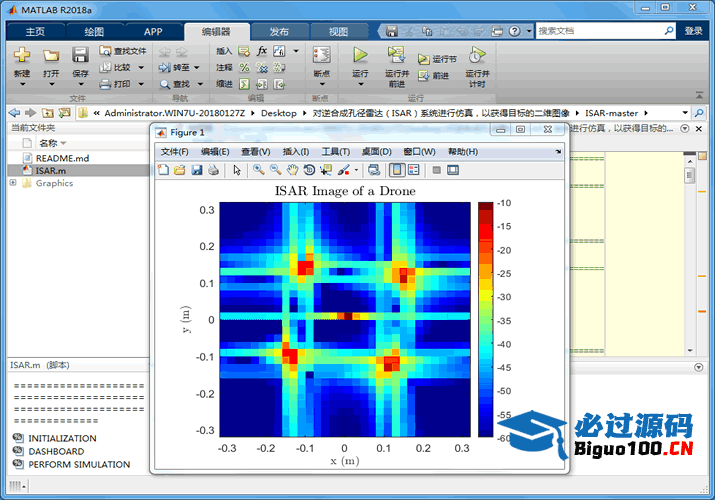Open Figure 1 Edit (编辑) menu

tap(215, 152)
